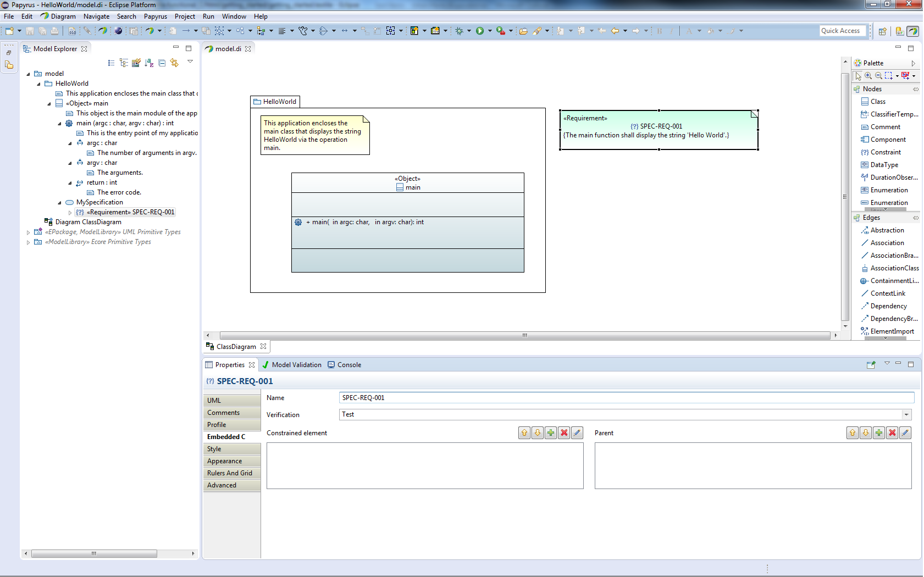Toggle Link with Editor in Model Explorer
The image size is (924, 577).
pos(174,63)
